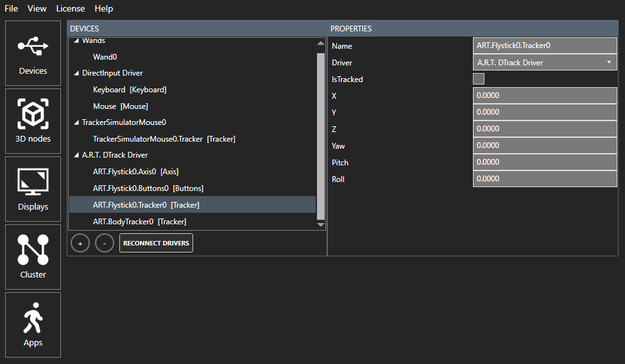Collapse the DirectInput Driver group
The width and height of the screenshot is (625, 364).
(77, 74)
